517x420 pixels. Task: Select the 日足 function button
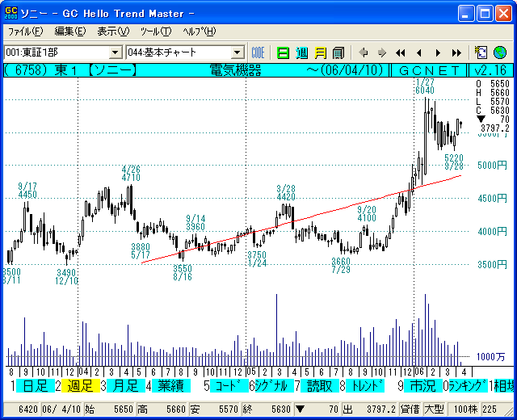point(36,386)
